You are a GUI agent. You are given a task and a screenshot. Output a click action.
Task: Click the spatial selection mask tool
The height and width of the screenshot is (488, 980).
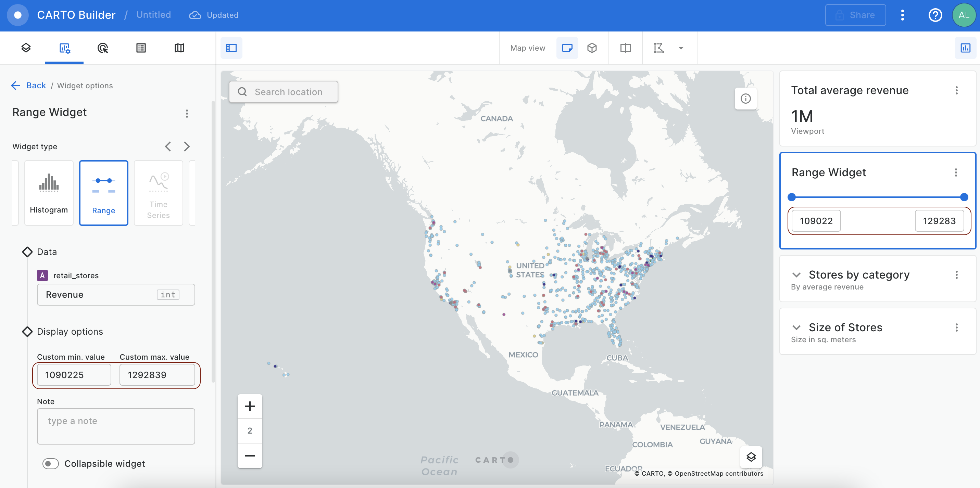coord(659,48)
